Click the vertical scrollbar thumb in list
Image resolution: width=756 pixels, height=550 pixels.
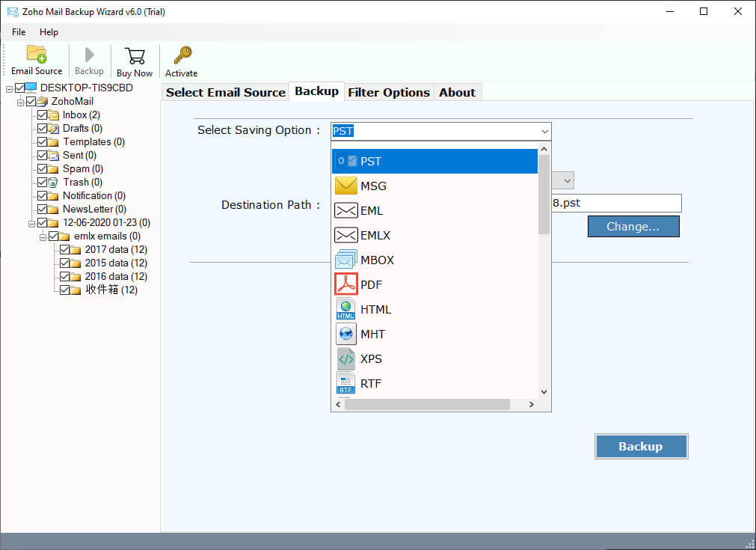pos(544,195)
